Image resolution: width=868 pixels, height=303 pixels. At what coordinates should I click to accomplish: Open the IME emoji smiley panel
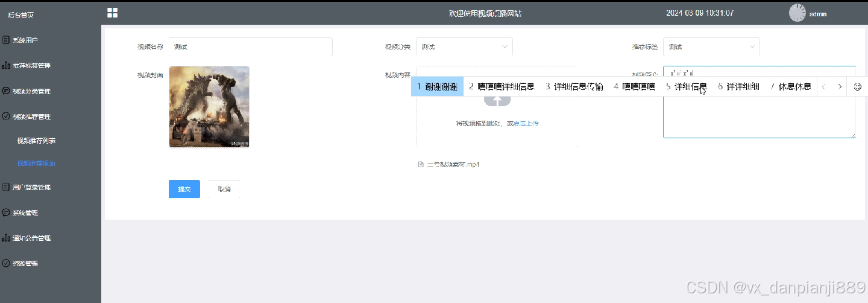[858, 86]
